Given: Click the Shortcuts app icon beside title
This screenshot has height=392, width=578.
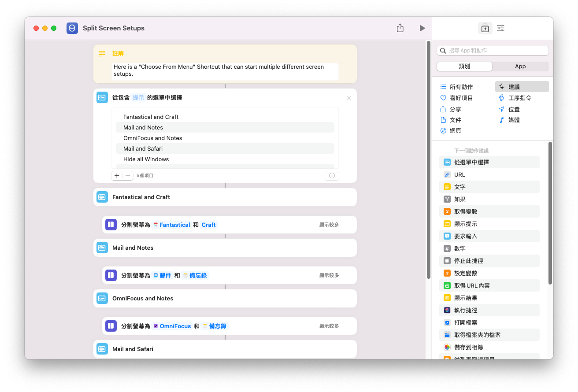Looking at the screenshot, I should (x=72, y=28).
